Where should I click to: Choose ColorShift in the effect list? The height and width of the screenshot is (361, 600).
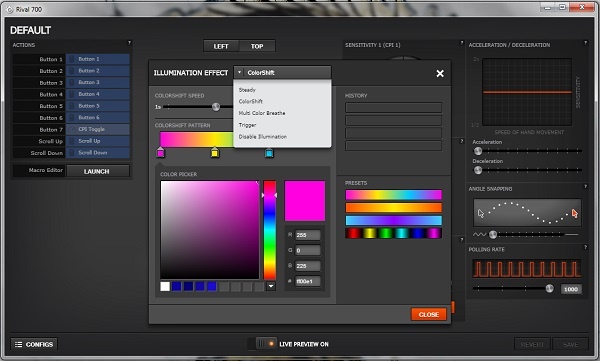click(x=251, y=101)
